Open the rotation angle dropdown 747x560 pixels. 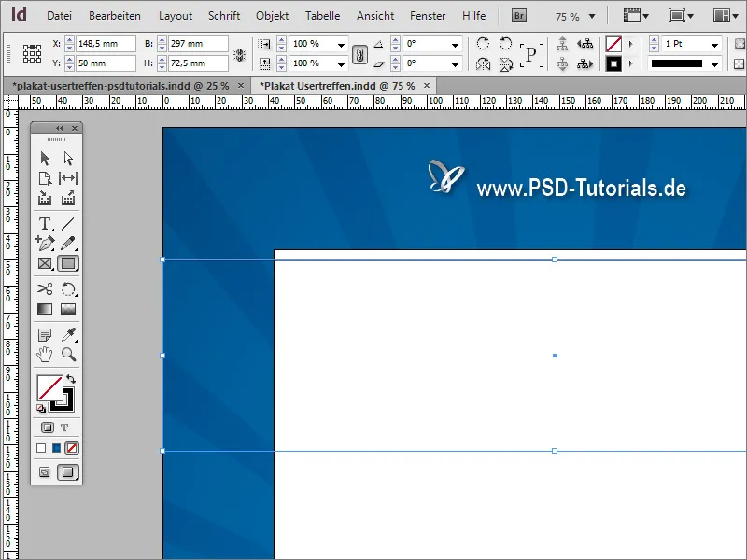[455, 44]
